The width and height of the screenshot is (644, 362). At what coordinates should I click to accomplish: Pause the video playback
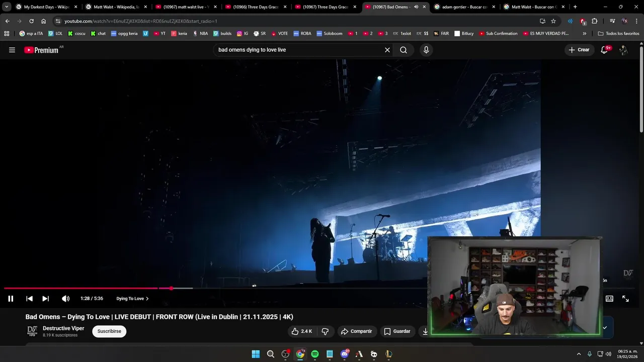11,299
